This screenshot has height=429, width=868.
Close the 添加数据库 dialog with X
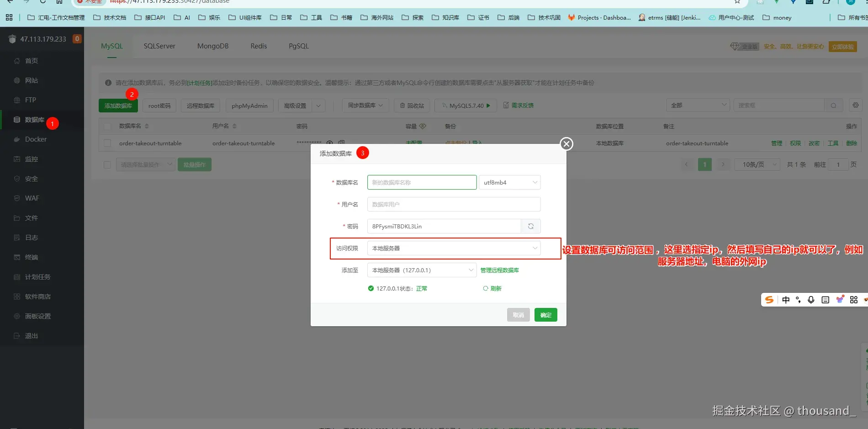coord(566,144)
